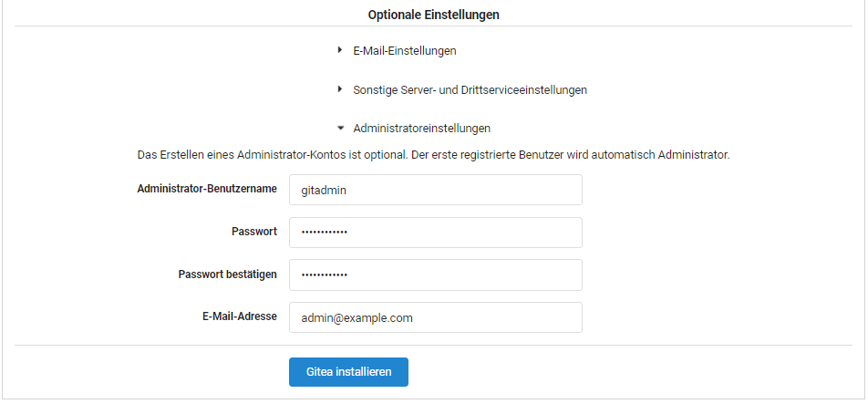Expand the E-Mail-Einstellungen disclosure triangle
The height and width of the screenshot is (404, 868).
340,50
